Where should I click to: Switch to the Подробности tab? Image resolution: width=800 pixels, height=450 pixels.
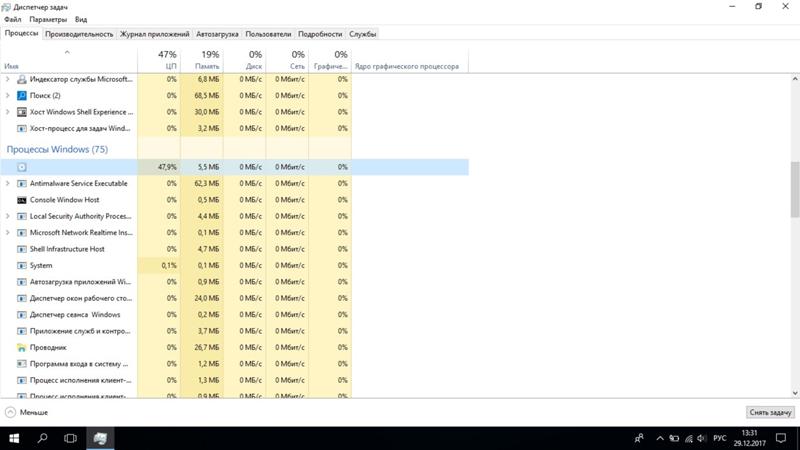pyautogui.click(x=320, y=34)
